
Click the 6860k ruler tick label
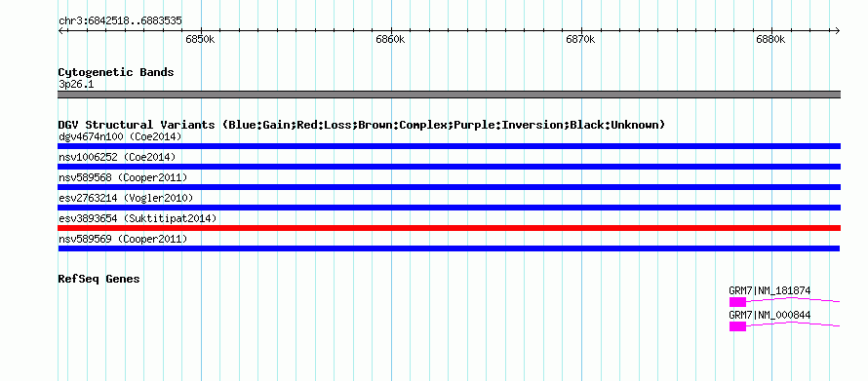point(390,40)
